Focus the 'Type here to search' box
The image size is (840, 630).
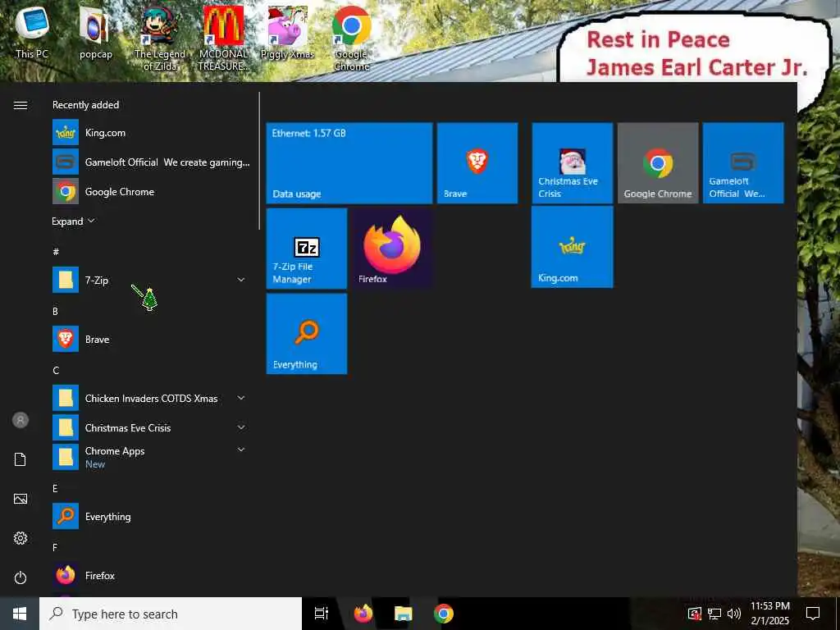pyautogui.click(x=171, y=614)
